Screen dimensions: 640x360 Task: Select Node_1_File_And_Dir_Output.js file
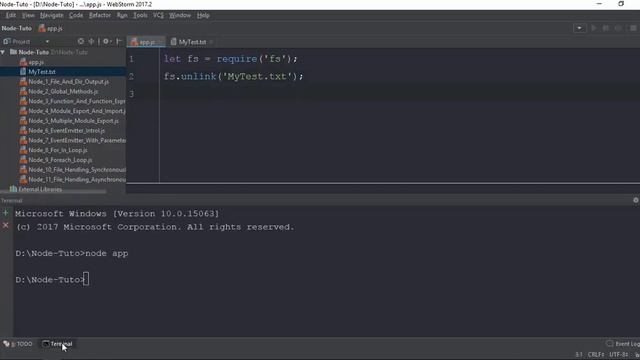tap(69, 82)
